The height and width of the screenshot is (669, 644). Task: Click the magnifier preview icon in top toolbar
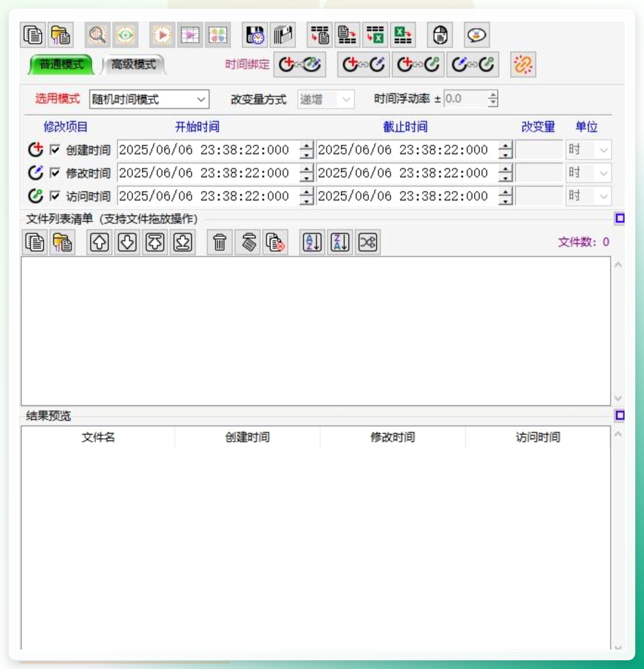pyautogui.click(x=98, y=35)
